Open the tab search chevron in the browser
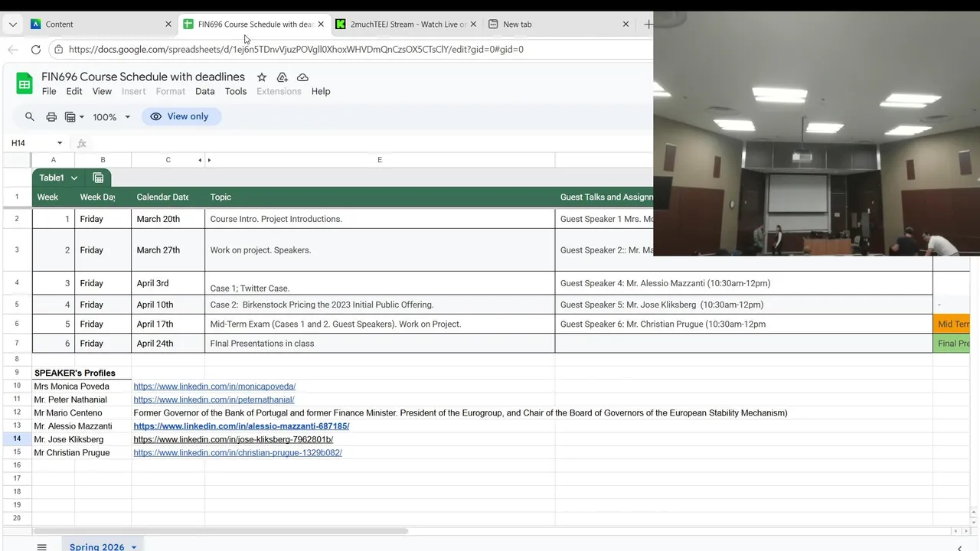Screen dimensions: 980x551 point(12,24)
